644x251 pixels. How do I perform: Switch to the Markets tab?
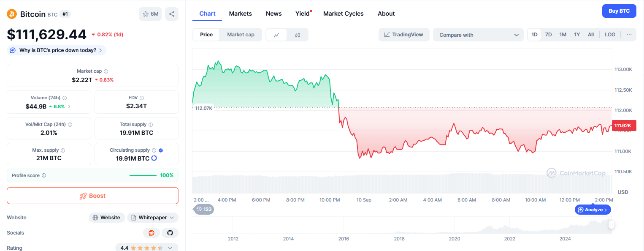coord(241,14)
